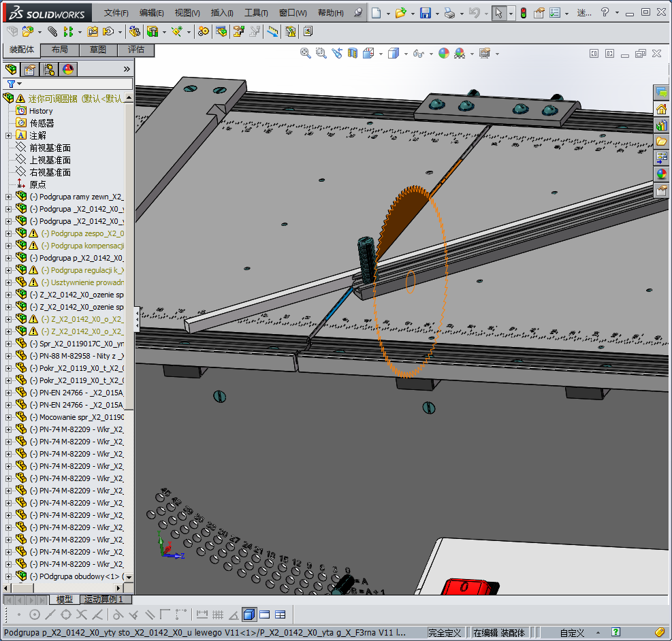
Task: Toggle the Hide/Show Items glasses icon
Action: pos(418,53)
